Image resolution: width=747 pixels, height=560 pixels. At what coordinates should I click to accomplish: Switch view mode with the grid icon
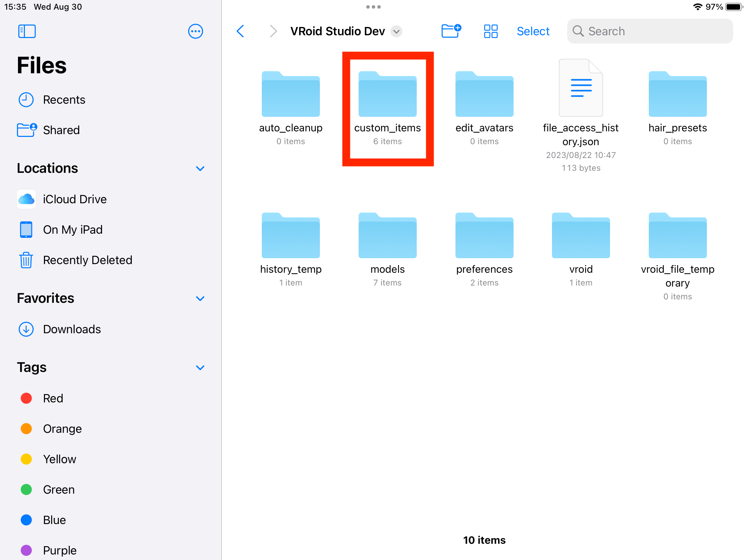click(491, 31)
